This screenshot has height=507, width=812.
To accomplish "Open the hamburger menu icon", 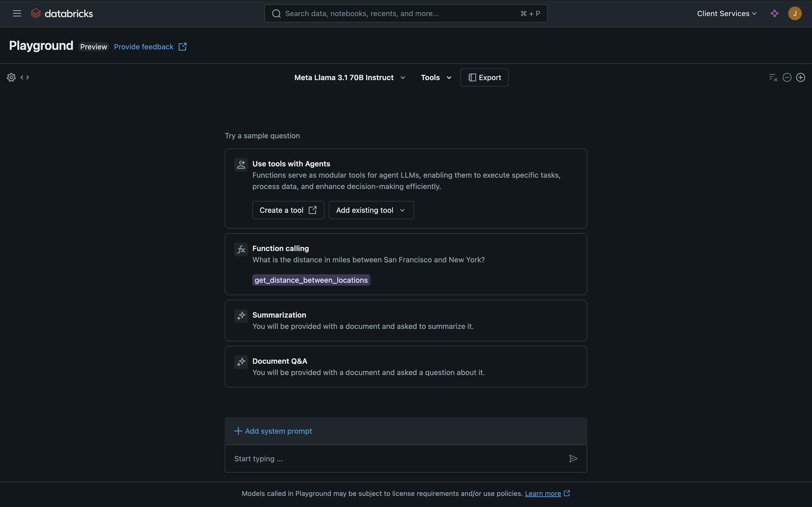I will [16, 13].
